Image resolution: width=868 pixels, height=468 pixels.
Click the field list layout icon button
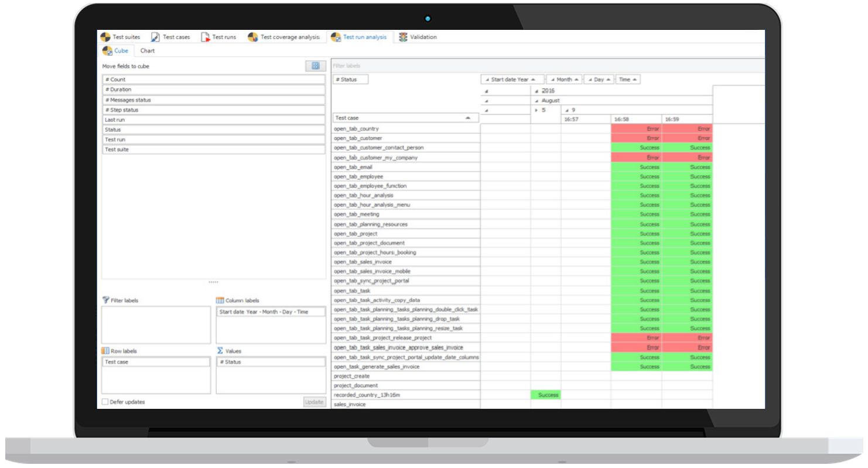pyautogui.click(x=315, y=66)
